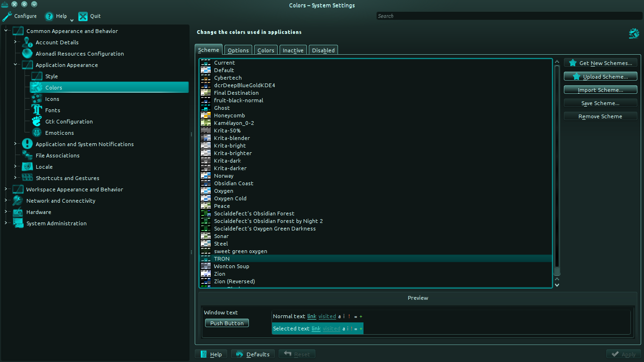The height and width of the screenshot is (362, 644).
Task: Switch to the Disabled tab
Action: [323, 49]
